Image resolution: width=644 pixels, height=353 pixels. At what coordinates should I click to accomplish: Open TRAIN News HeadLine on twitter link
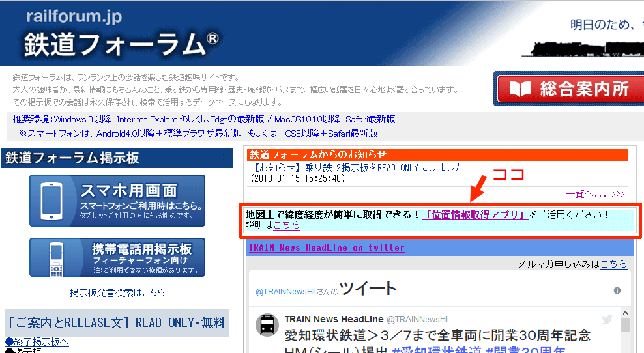point(326,247)
